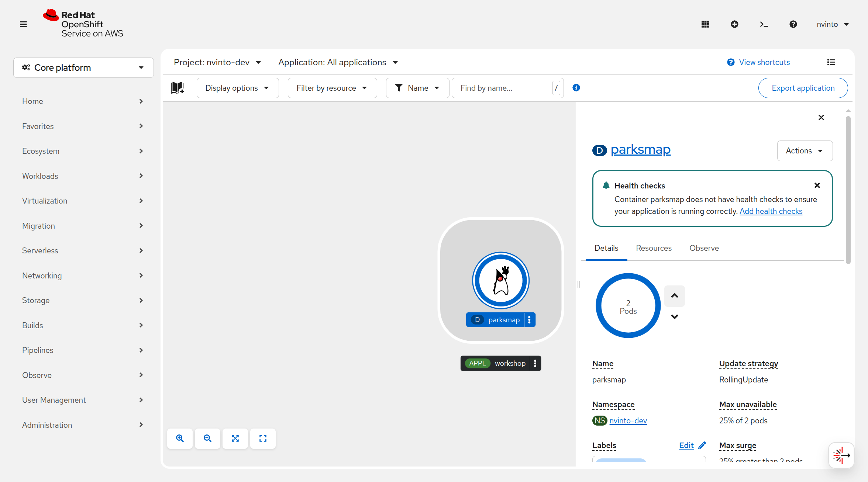Zoom out on the topology graph
This screenshot has height=482, width=868.
(207, 438)
